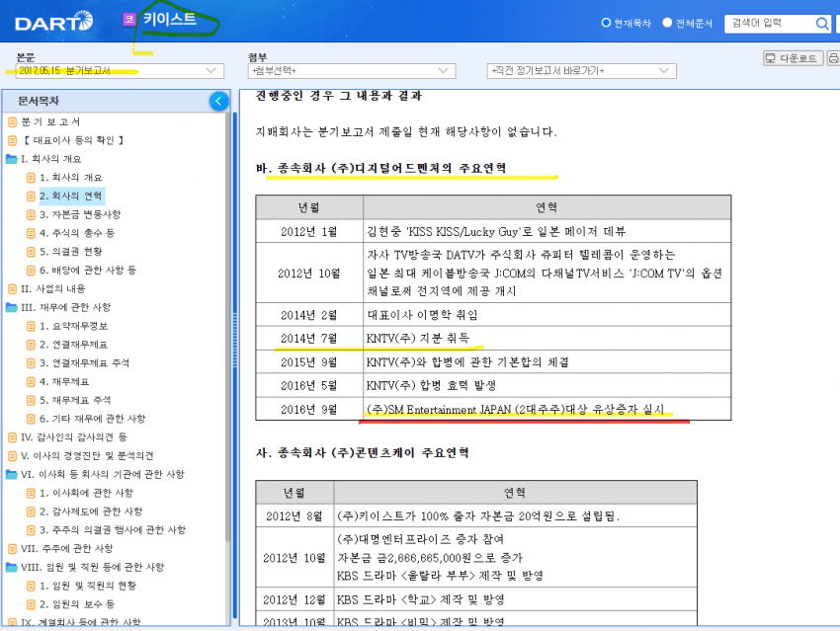Open 분 기 보 고 서 in the tree
840x631 pixels.
(50, 122)
